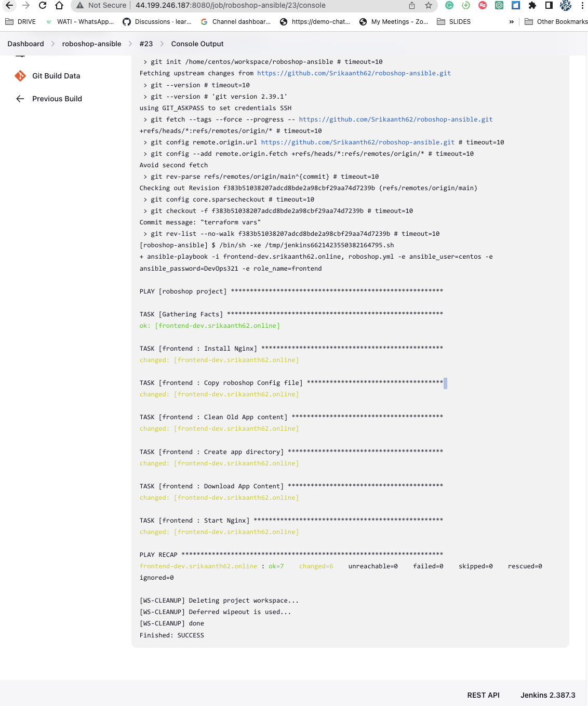Follow the roboshop-ansible.git GitHub URL

click(354, 73)
